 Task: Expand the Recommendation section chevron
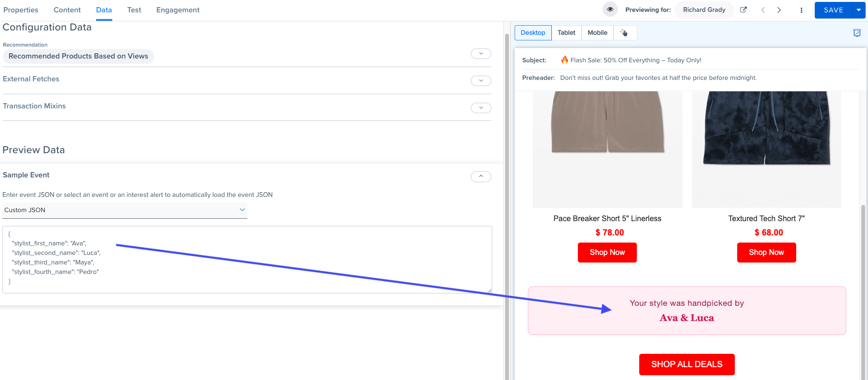click(481, 54)
